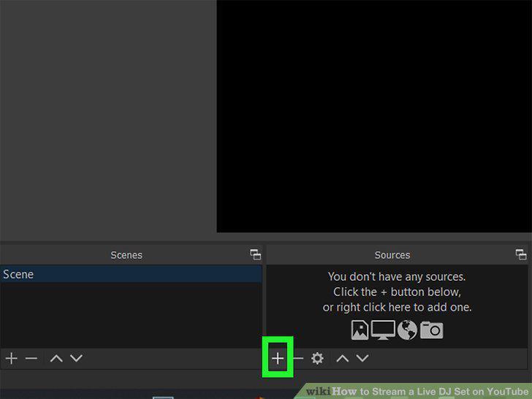Click the display capture monitor icon
This screenshot has width=532, height=399.
[x=383, y=330]
